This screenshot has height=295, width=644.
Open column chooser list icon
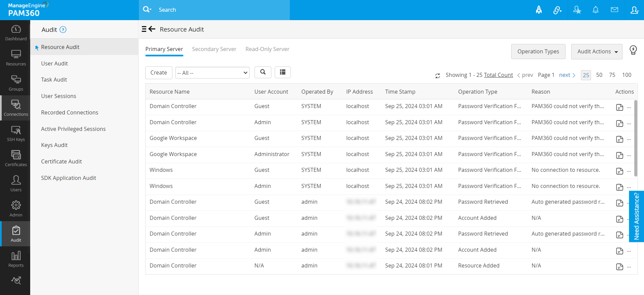pyautogui.click(x=283, y=72)
